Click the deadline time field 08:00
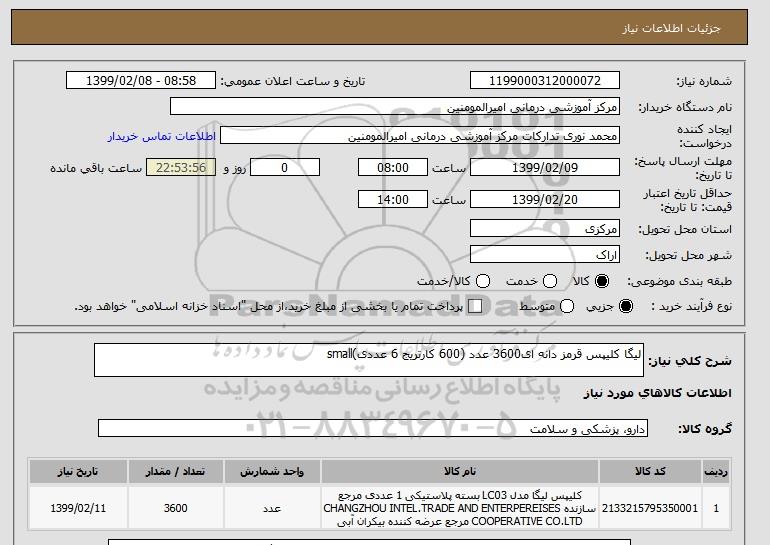The height and width of the screenshot is (545, 770). (393, 167)
